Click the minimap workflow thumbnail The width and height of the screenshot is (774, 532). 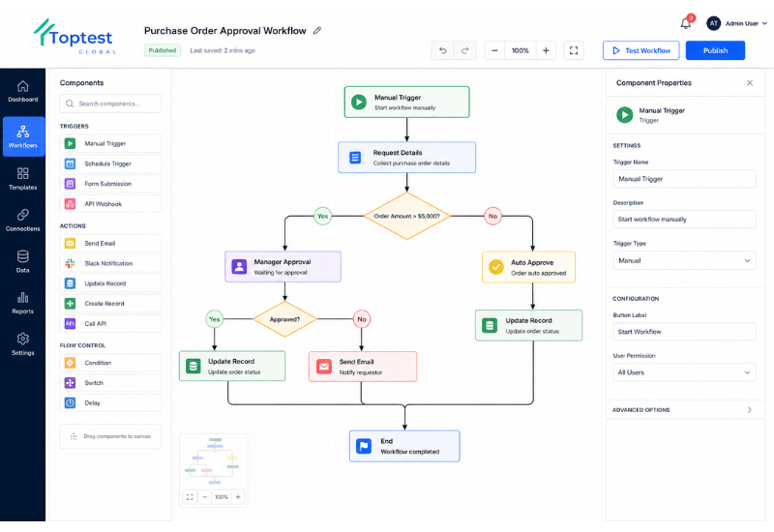tap(213, 461)
